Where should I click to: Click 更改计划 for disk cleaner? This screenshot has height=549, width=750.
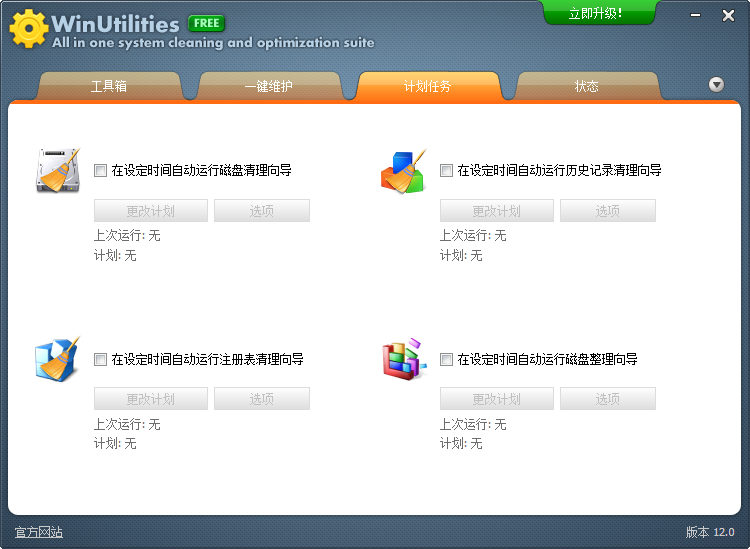(151, 211)
